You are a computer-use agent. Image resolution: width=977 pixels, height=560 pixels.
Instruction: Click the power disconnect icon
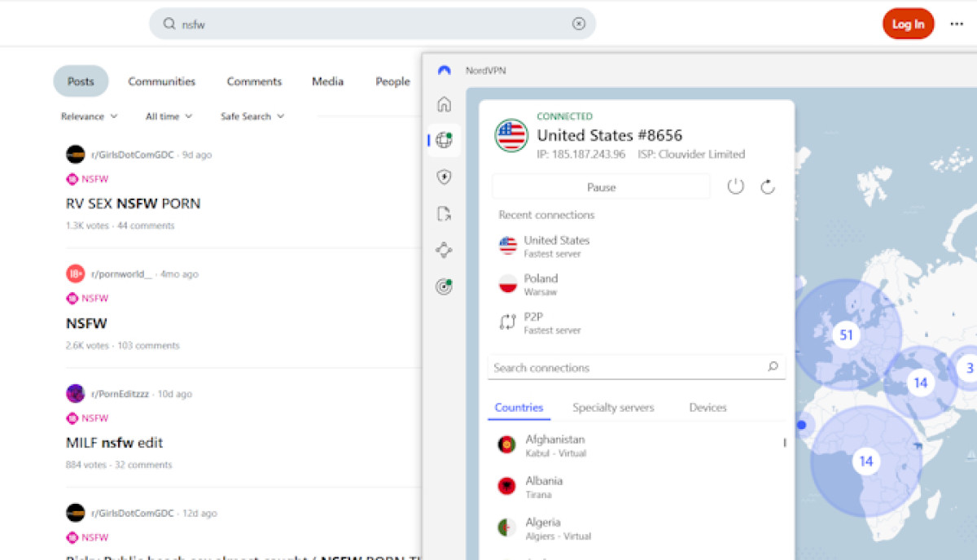(x=735, y=186)
